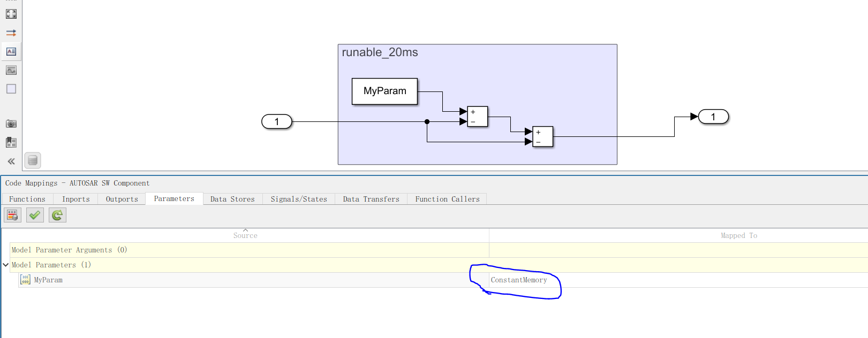Click the validate checkmark button

pos(35,215)
